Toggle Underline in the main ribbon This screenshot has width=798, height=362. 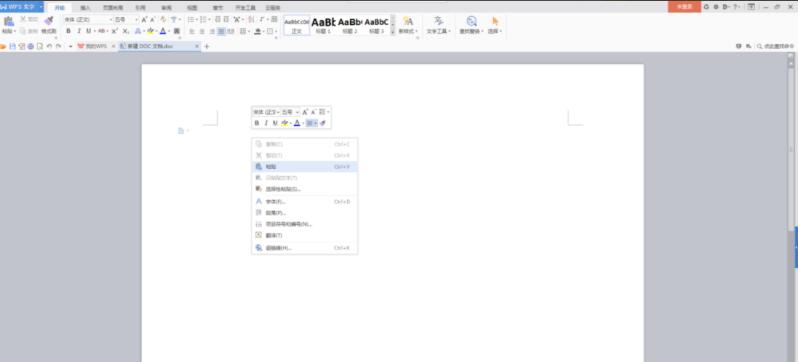coord(89,31)
